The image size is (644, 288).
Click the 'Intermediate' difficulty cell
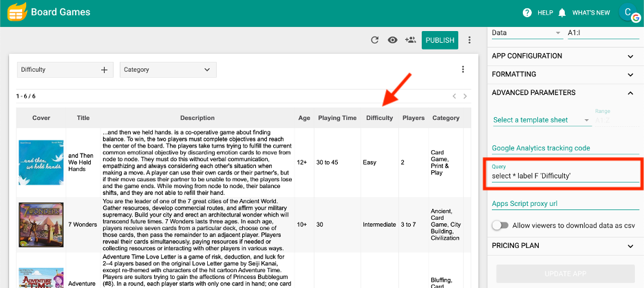[380, 225]
